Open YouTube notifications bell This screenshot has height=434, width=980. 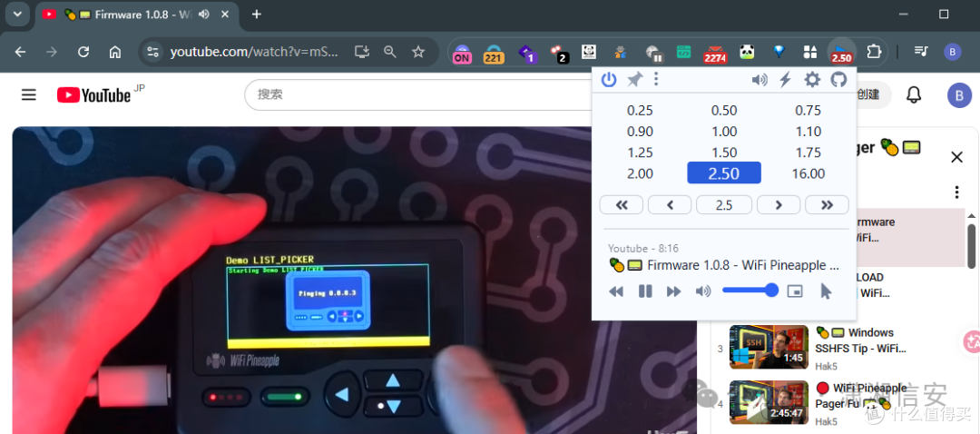914,95
